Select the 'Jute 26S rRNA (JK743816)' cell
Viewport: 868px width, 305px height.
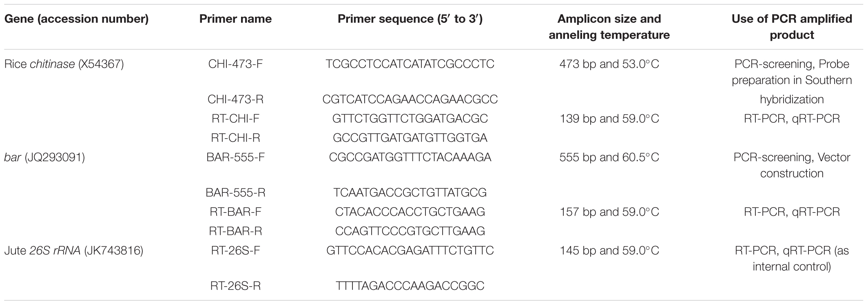pyautogui.click(x=73, y=250)
